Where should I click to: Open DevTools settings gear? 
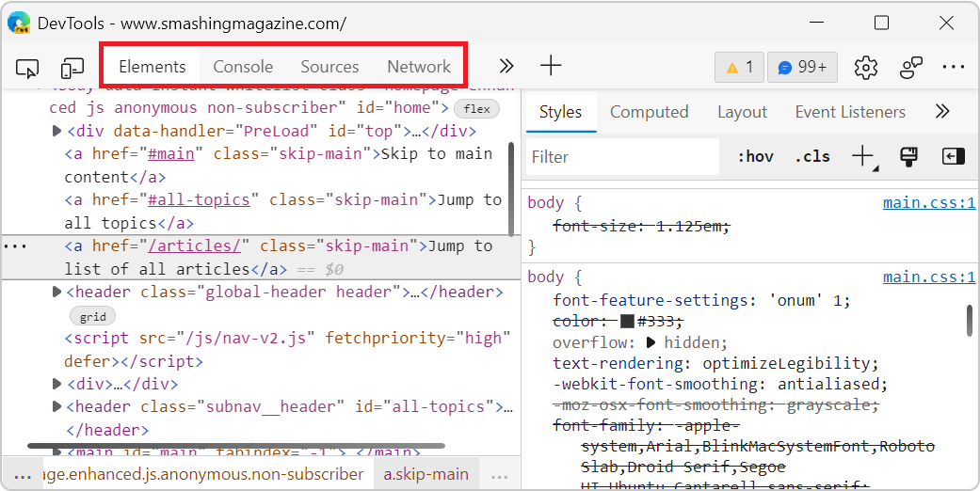[x=866, y=67]
